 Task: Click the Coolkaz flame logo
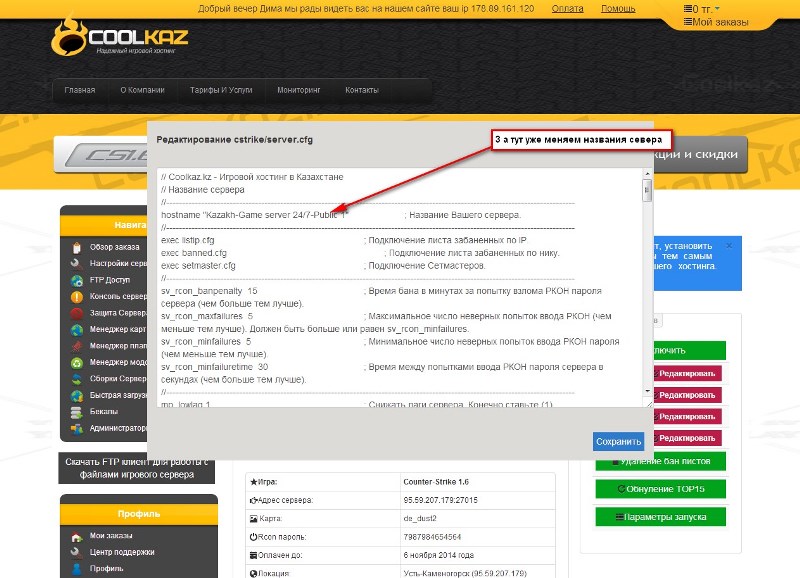click(x=69, y=37)
